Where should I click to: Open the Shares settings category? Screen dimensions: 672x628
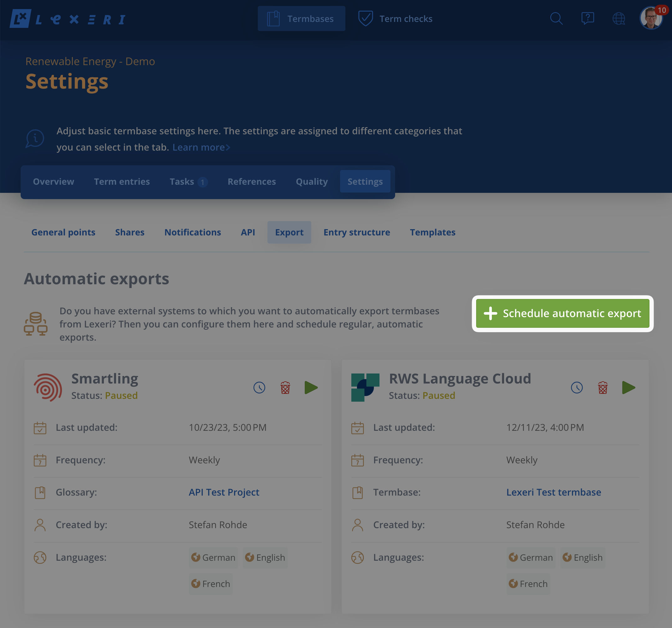tap(130, 232)
